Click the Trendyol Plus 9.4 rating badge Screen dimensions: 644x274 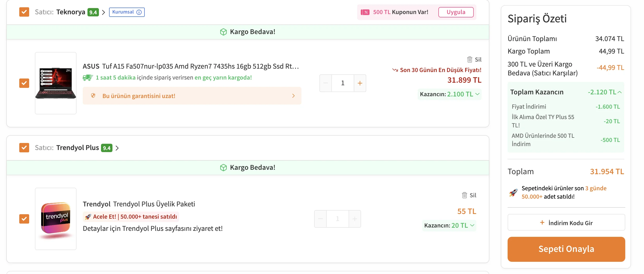pos(107,148)
